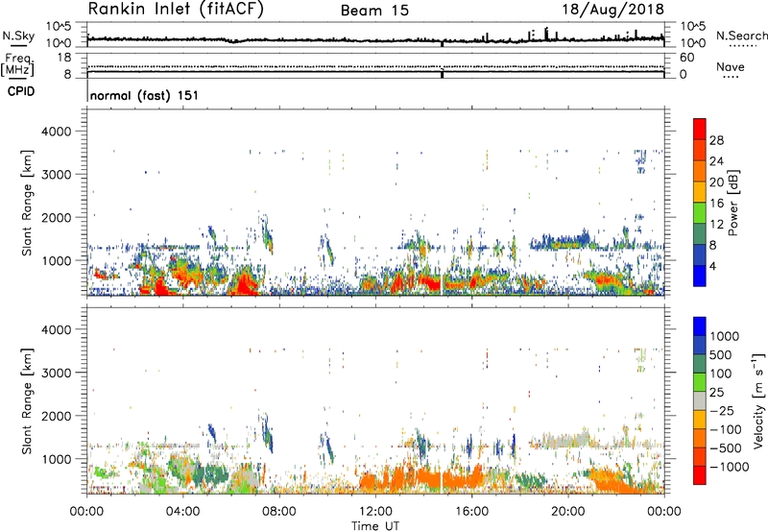Click the 'Time UT' axis title
This screenshot has width=768, height=532.
pos(375,526)
